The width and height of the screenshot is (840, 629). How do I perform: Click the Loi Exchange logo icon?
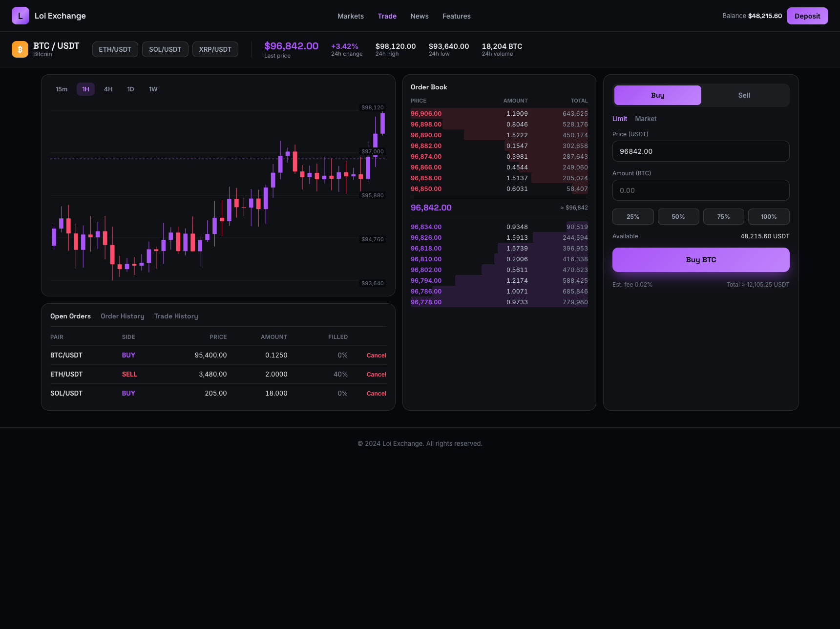point(20,16)
